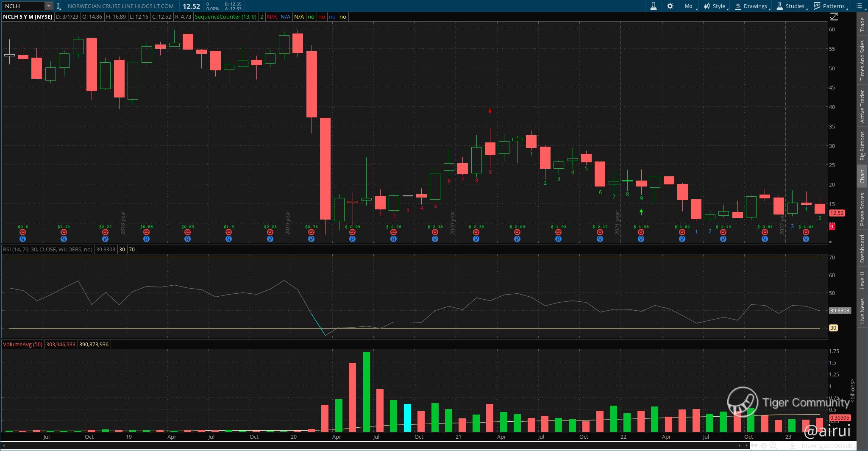The height and width of the screenshot is (451, 868).
Task: Click the red phone icon under $2.27
Action: (x=106, y=232)
